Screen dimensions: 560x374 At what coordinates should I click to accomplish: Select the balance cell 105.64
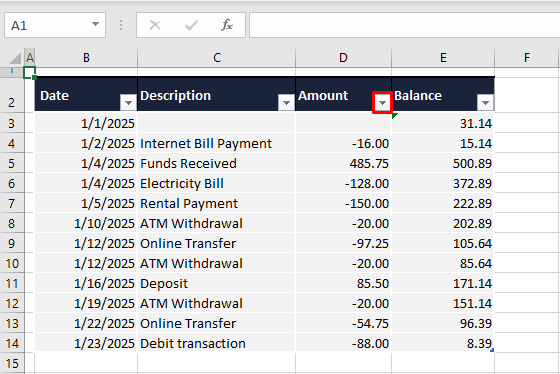[443, 243]
